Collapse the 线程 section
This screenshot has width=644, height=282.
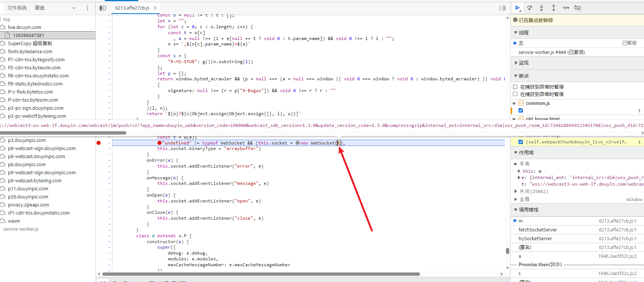(x=516, y=33)
